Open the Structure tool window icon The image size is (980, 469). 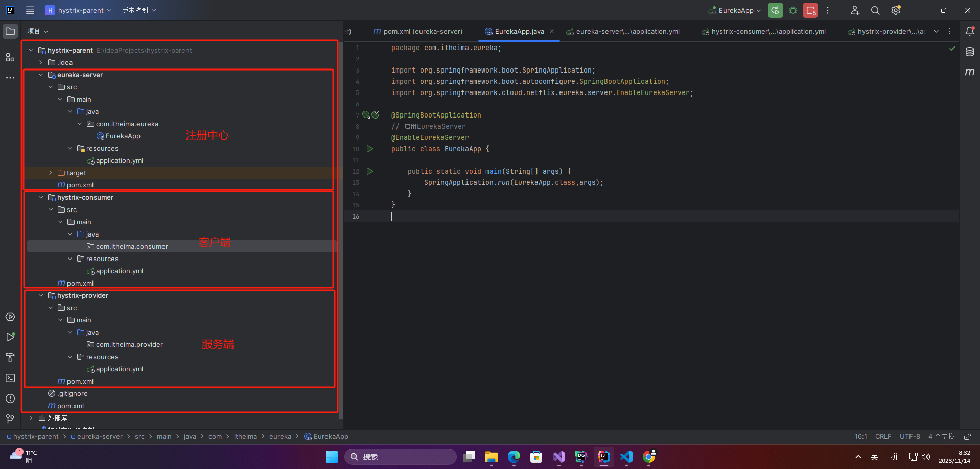pyautogui.click(x=10, y=57)
